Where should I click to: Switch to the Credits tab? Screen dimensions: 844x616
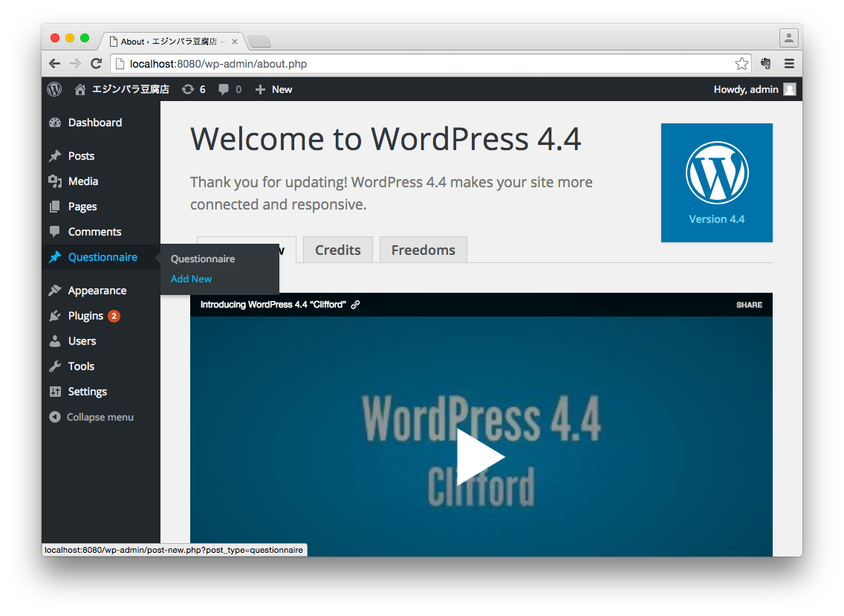coord(338,250)
